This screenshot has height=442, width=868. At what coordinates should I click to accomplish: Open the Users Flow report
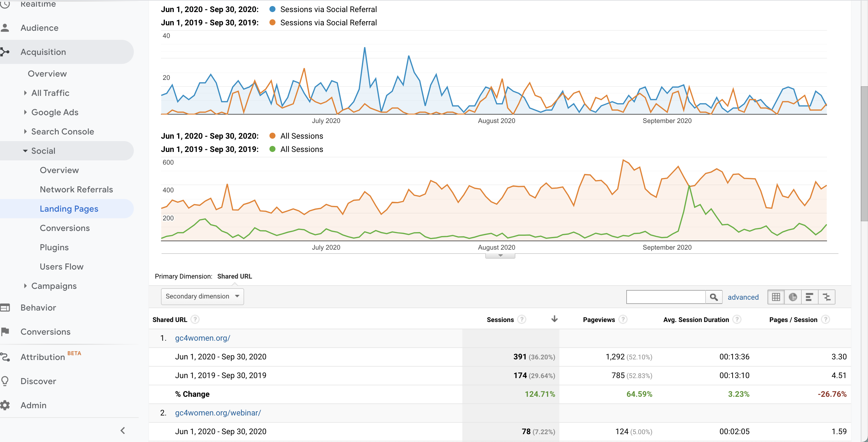(62, 267)
